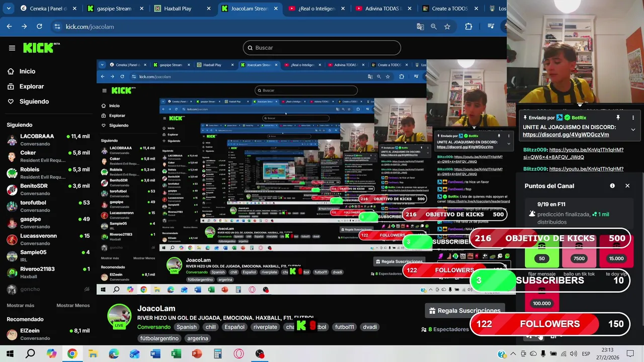644x362 pixels.
Task: Click the main Buscar search field
Action: click(322, 48)
